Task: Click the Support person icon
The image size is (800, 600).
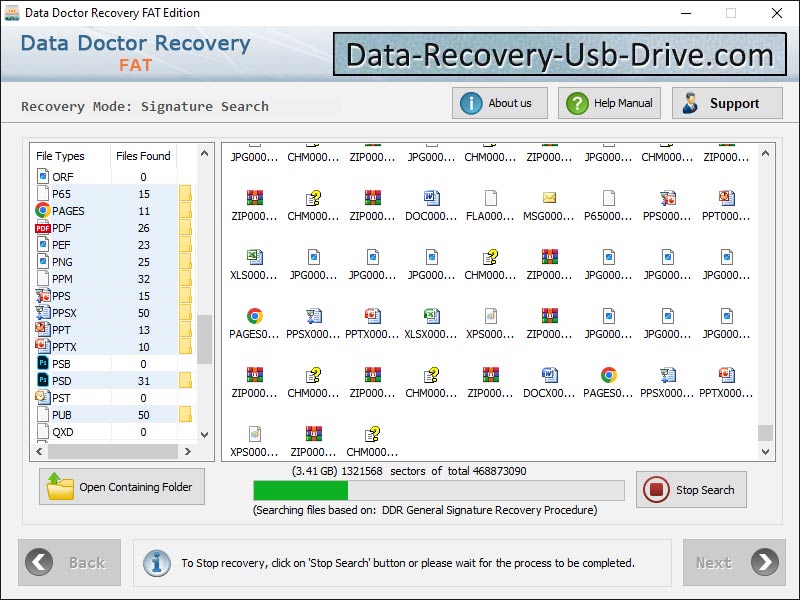Action: click(x=688, y=102)
